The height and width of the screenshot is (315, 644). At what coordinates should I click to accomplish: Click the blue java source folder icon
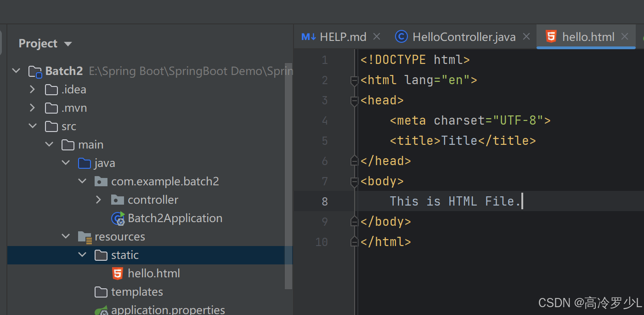pos(85,163)
